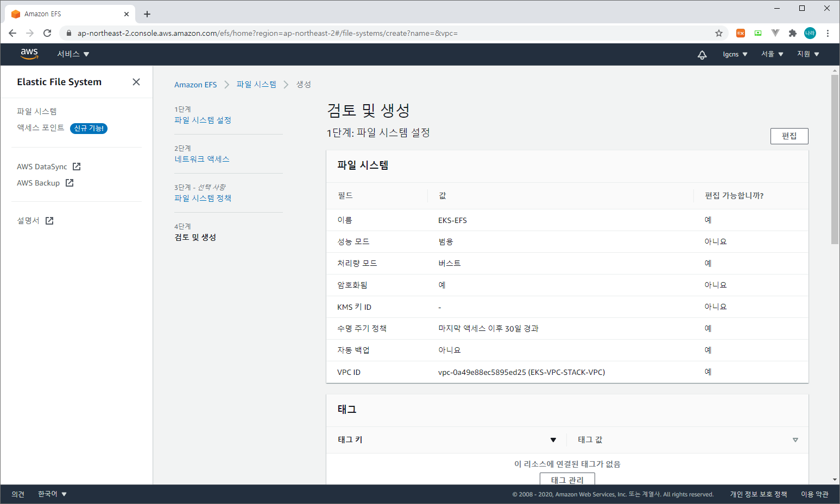This screenshot has width=840, height=504.
Task: Go to step 2 네트워크 액세스
Action: (x=202, y=159)
